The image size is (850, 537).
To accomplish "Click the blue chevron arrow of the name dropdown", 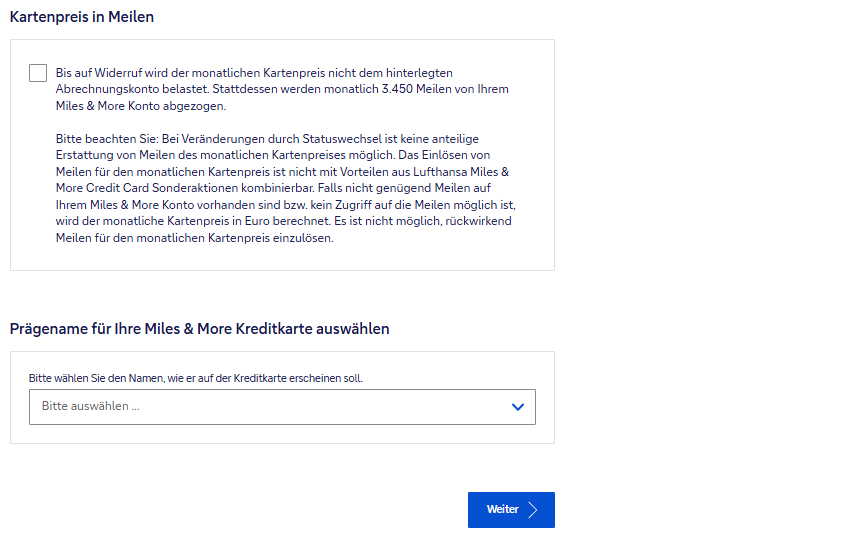I will point(518,407).
